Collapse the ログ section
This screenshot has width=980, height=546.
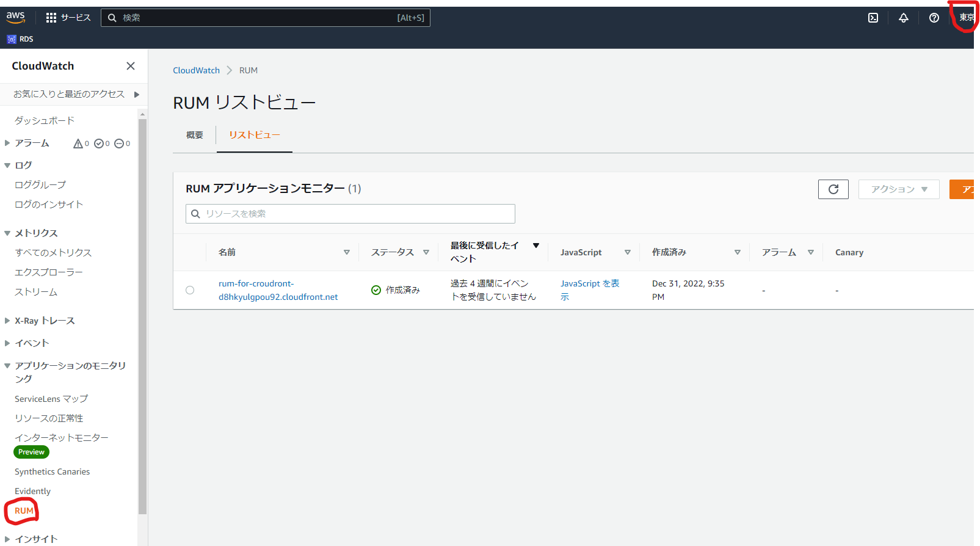pyautogui.click(x=7, y=165)
